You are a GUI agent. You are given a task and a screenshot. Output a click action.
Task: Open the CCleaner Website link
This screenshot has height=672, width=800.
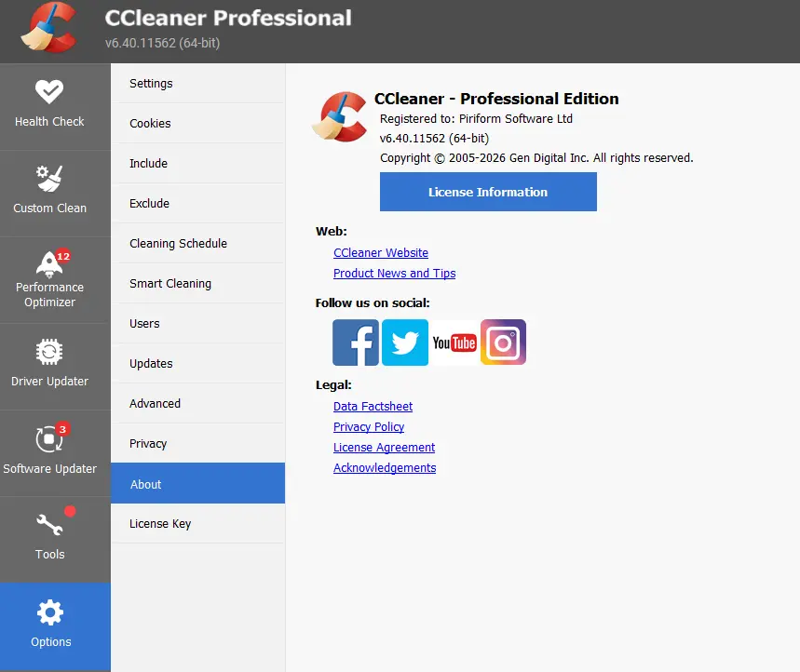point(381,253)
